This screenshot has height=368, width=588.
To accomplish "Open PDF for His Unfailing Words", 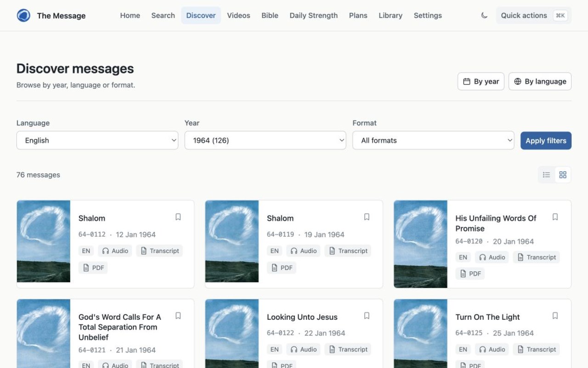I will coord(469,274).
